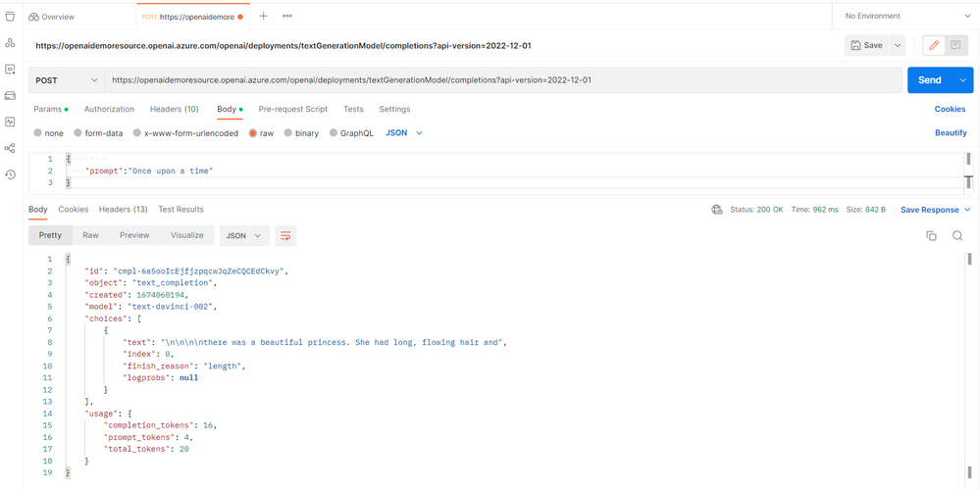This screenshot has height=490, width=980.
Task: Switch response view to Pretty
Action: coord(50,235)
